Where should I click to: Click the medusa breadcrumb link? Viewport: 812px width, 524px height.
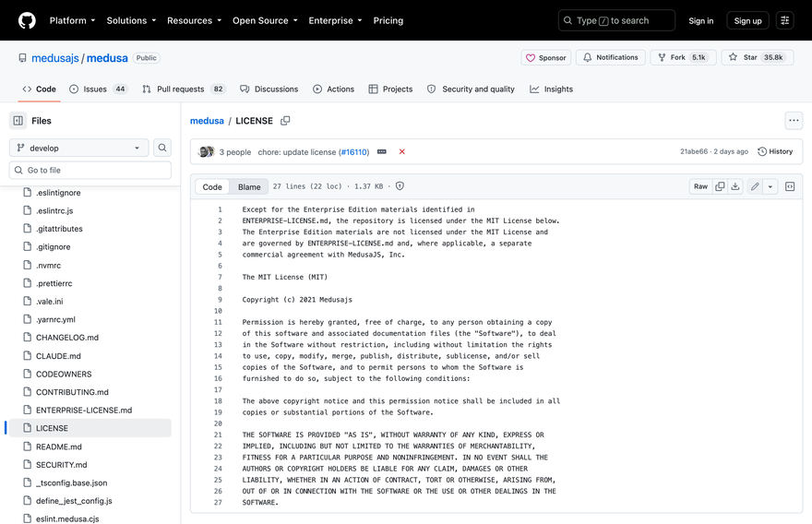point(207,121)
